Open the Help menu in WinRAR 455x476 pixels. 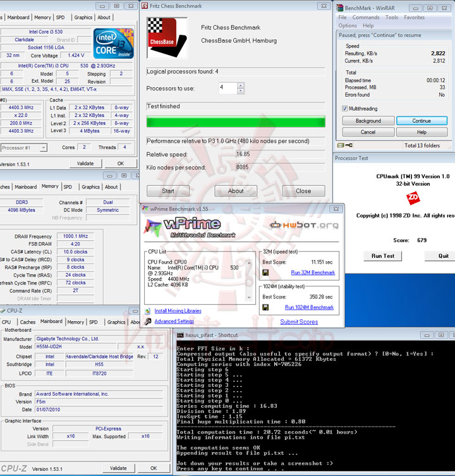(368, 25)
